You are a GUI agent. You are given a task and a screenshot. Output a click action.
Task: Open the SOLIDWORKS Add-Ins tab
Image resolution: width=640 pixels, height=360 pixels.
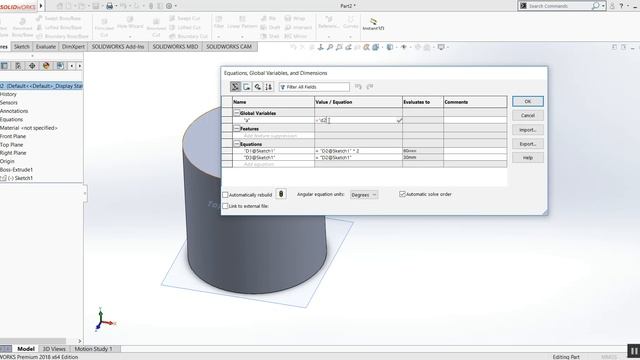coord(118,47)
